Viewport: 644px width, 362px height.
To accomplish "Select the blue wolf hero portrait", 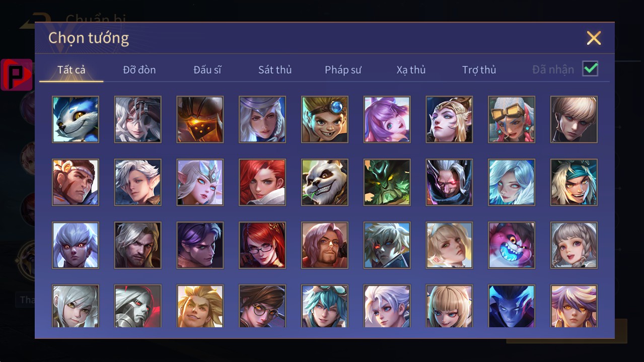I will [x=76, y=119].
